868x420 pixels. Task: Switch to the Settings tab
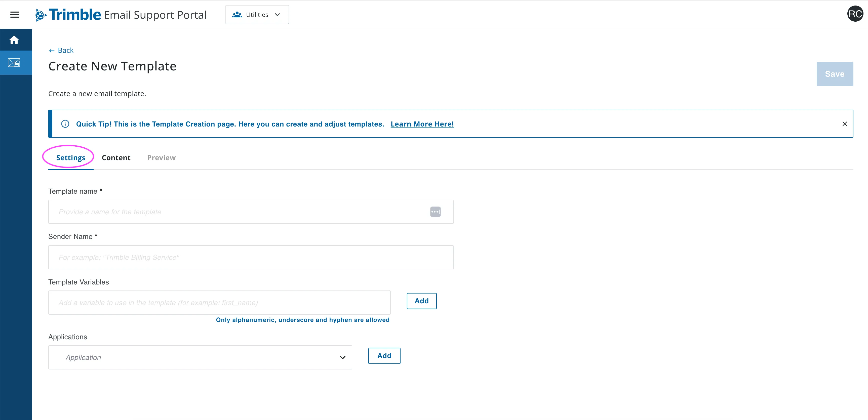71,158
